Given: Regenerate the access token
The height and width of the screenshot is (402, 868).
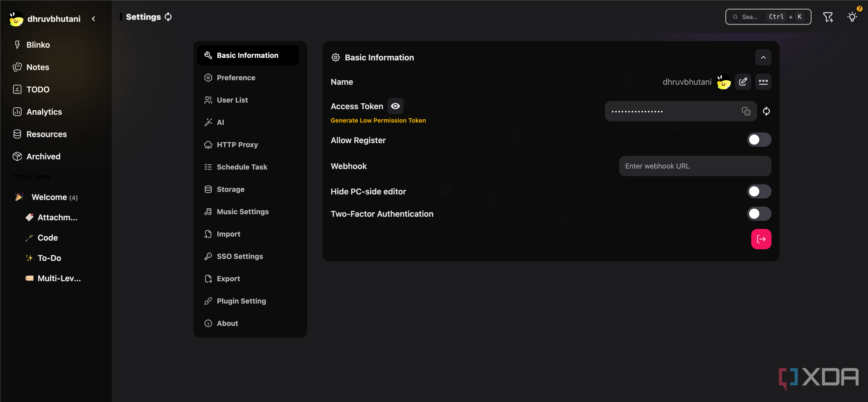Looking at the screenshot, I should pos(766,111).
